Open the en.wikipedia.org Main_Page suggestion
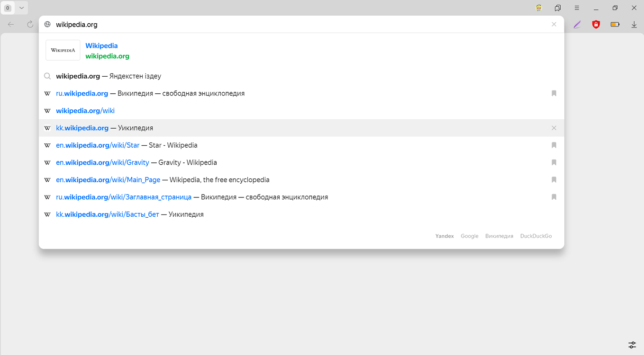The width and height of the screenshot is (644, 355). tap(108, 180)
